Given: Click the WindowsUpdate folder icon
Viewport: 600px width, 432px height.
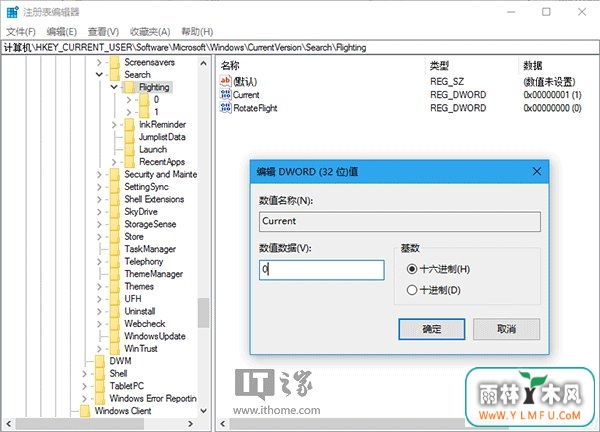Looking at the screenshot, I should (x=115, y=336).
